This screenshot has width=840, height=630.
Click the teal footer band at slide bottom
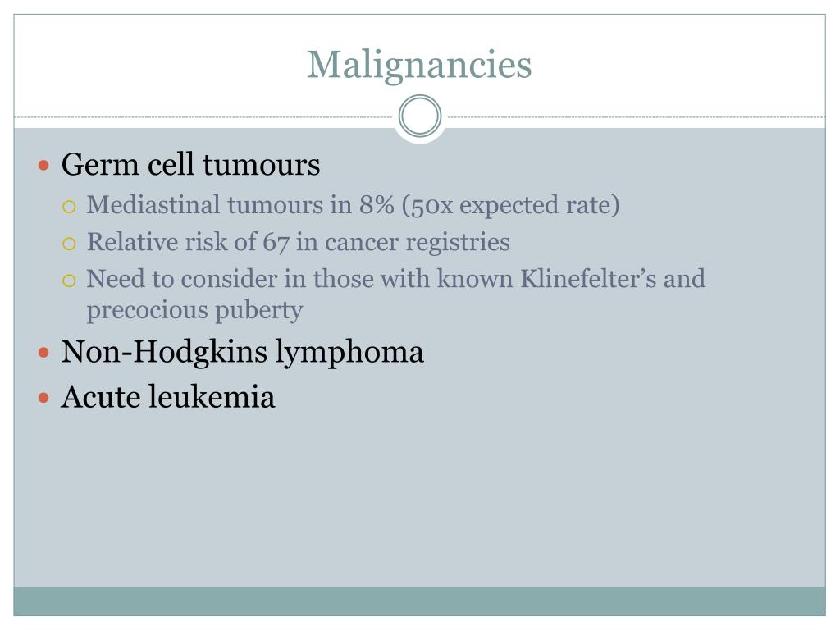419,601
